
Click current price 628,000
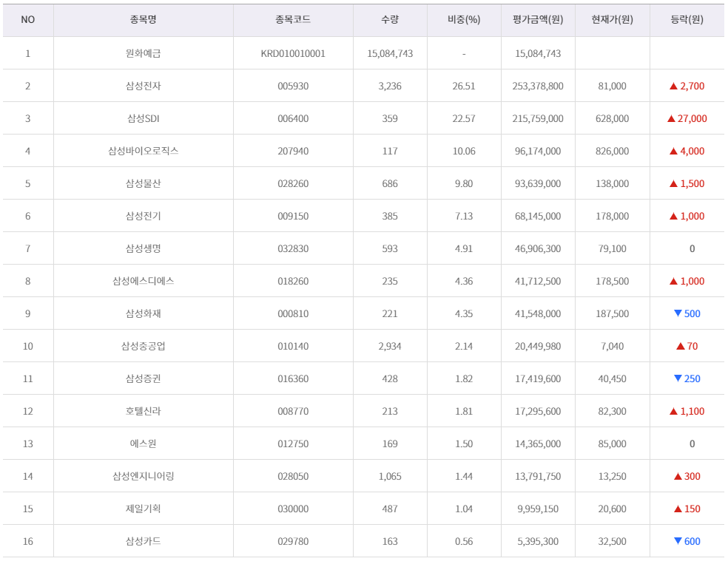[x=613, y=118]
